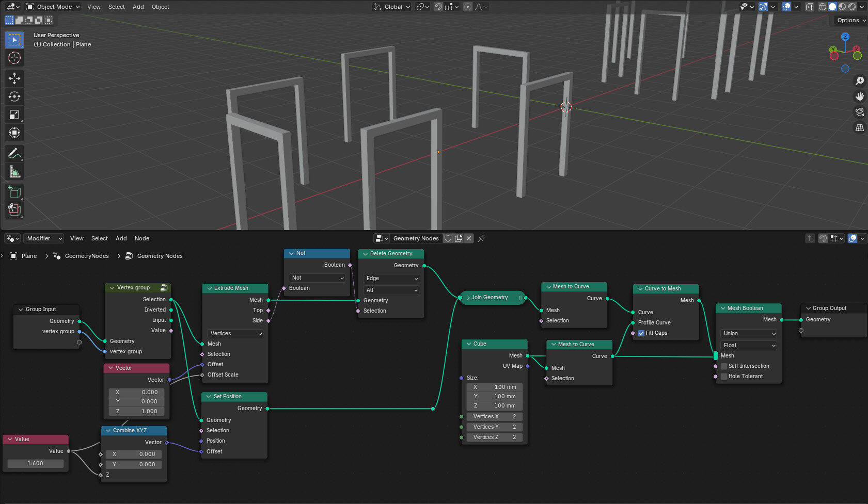868x504 pixels.
Task: Enable Self Intersection in Mesh Boolean
Action: coord(724,366)
